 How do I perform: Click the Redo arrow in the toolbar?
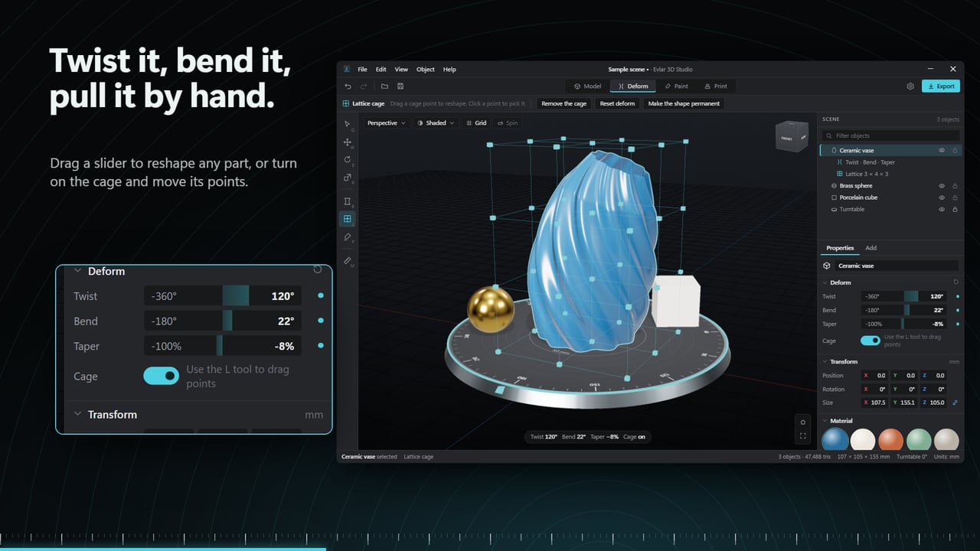(x=364, y=86)
